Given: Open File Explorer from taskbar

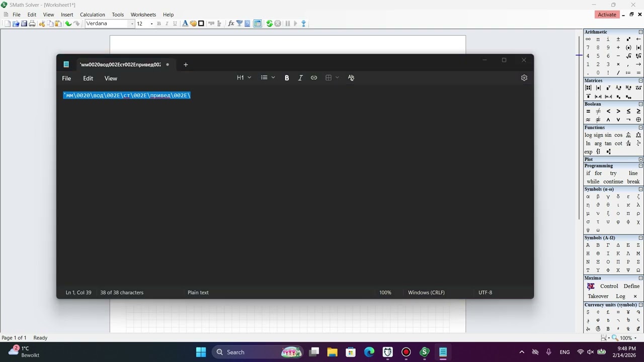Looking at the screenshot, I should (332, 352).
